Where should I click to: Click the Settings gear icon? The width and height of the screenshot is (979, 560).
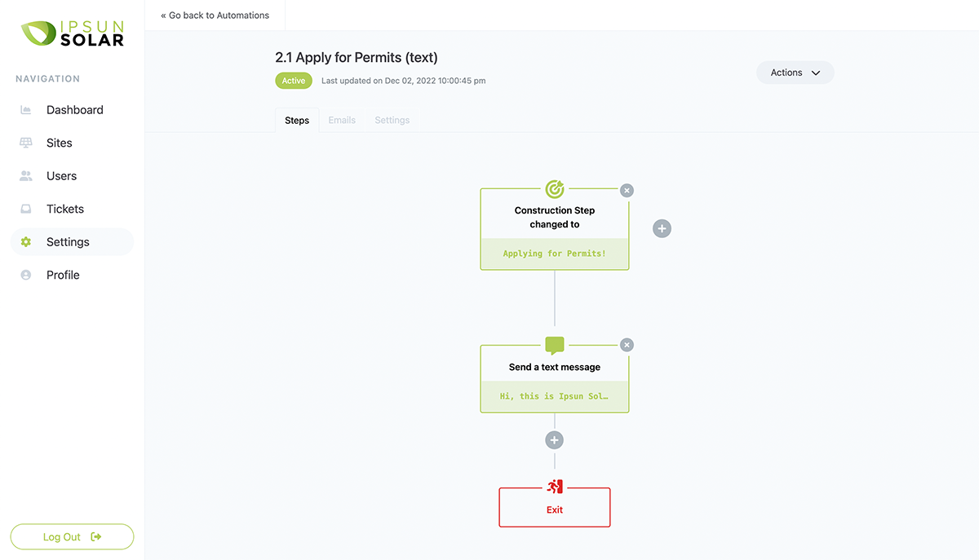(x=26, y=242)
